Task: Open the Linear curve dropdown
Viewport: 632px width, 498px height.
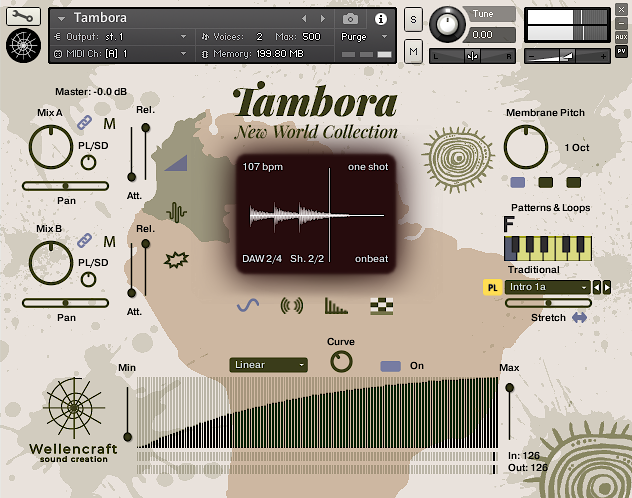Action: [268, 365]
